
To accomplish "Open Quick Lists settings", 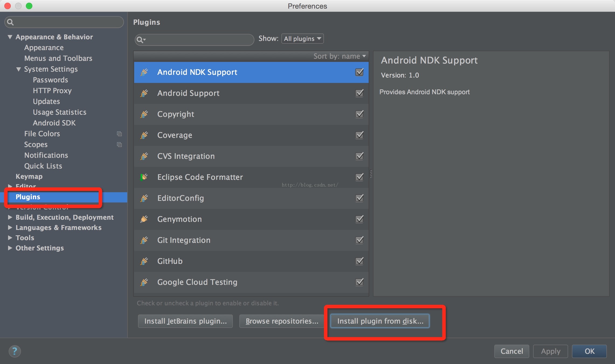I will click(x=43, y=166).
